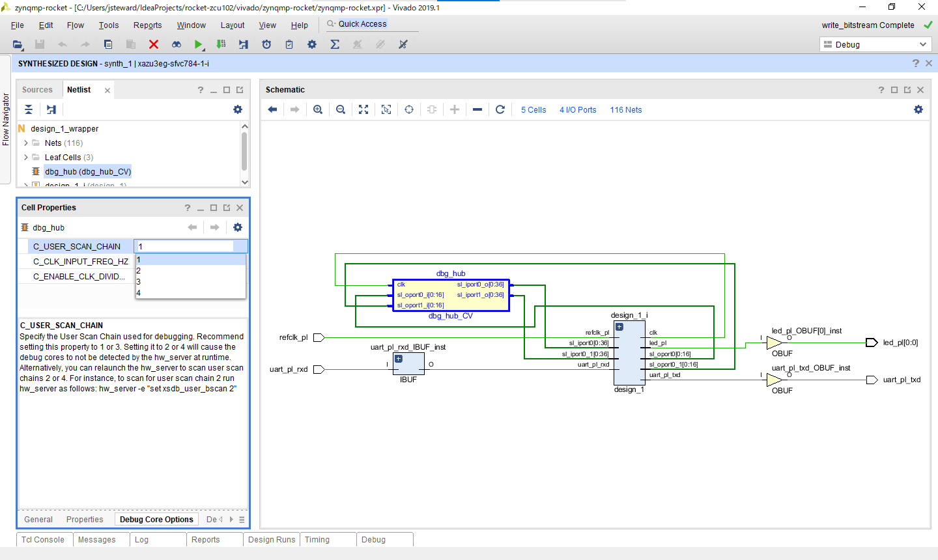This screenshot has height=560, width=938.
Task: Show more Cell Properties tabs list
Action: click(242, 520)
